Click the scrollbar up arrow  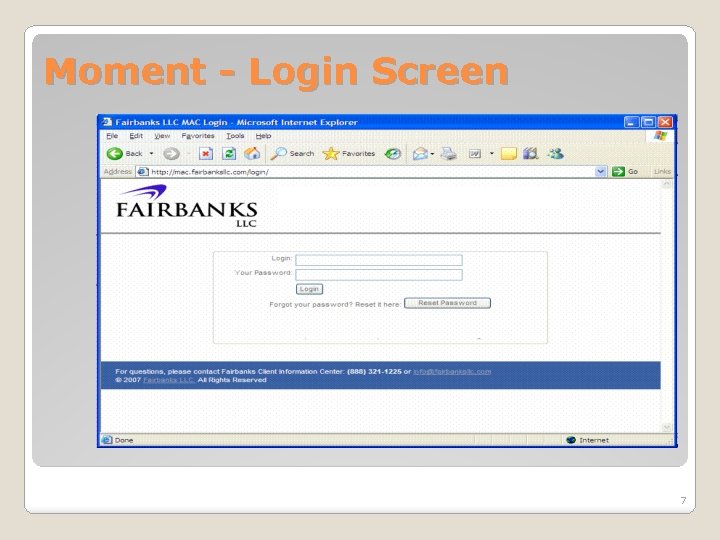click(x=667, y=185)
